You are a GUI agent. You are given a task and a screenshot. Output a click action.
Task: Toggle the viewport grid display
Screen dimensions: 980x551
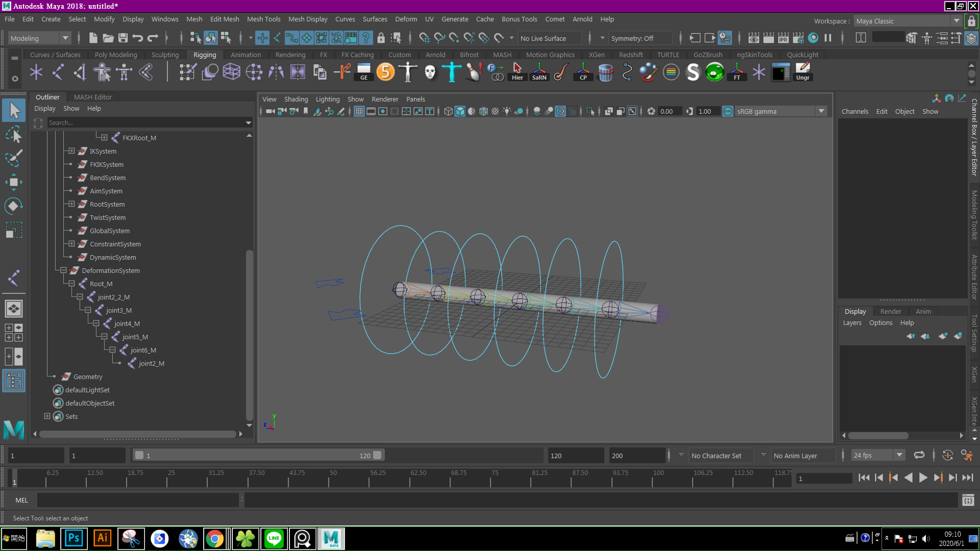click(359, 111)
